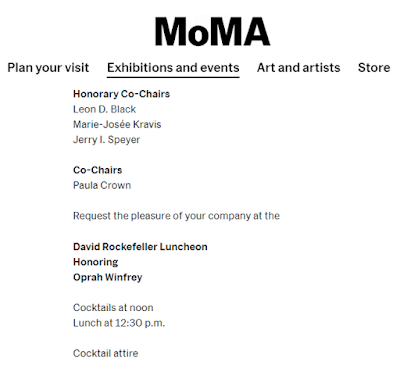Select the Exhibitions and events tab
The width and height of the screenshot is (400, 372).
173,68
